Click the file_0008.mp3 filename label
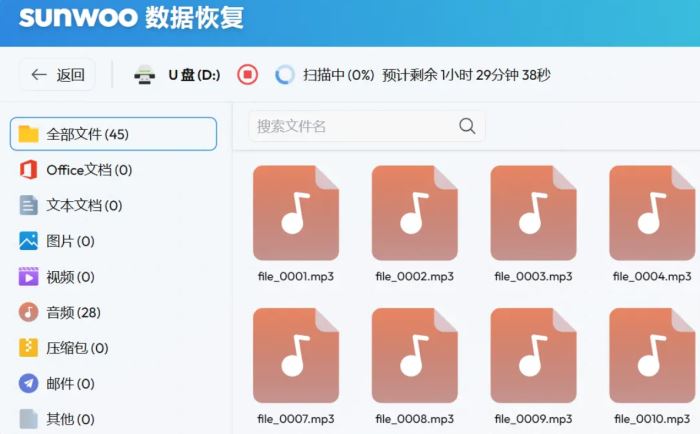The image size is (700, 434). coord(415,419)
